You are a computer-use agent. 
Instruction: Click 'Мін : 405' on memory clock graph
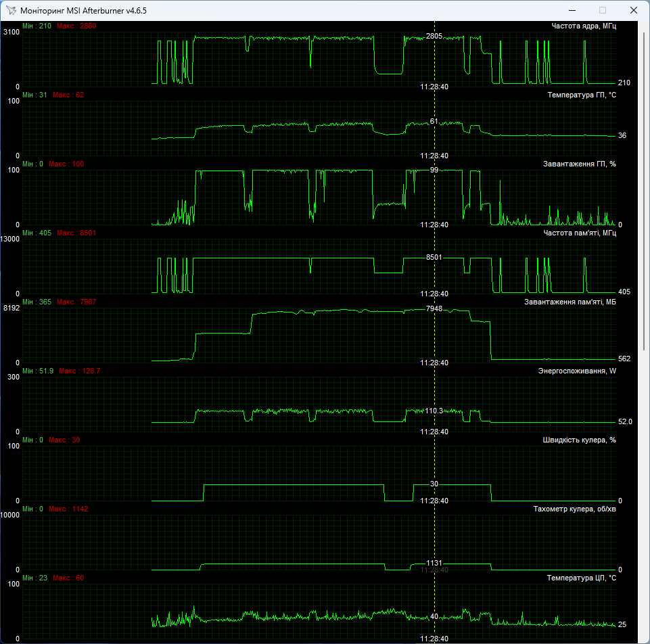(x=37, y=233)
